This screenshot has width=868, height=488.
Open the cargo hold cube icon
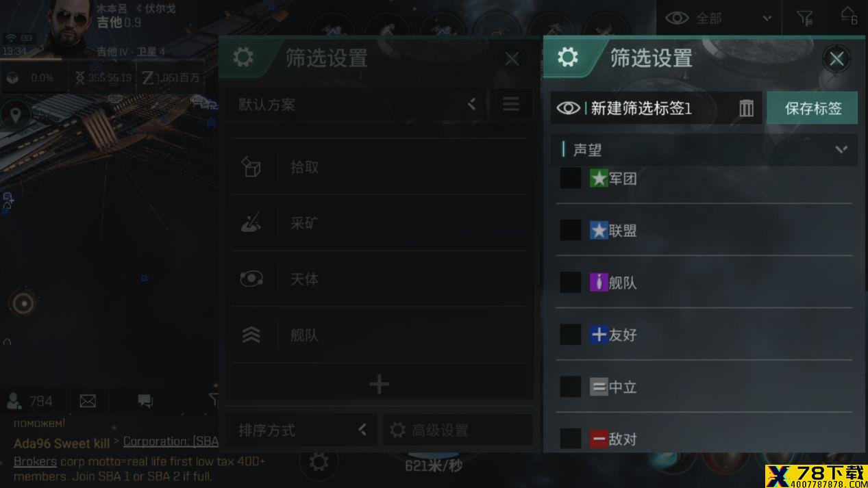coord(13,78)
